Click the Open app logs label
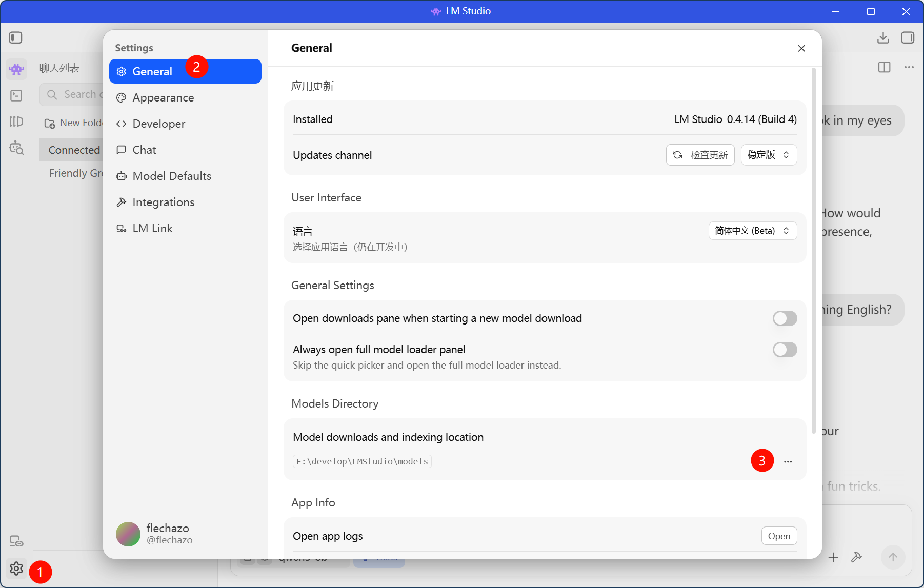 pos(328,536)
